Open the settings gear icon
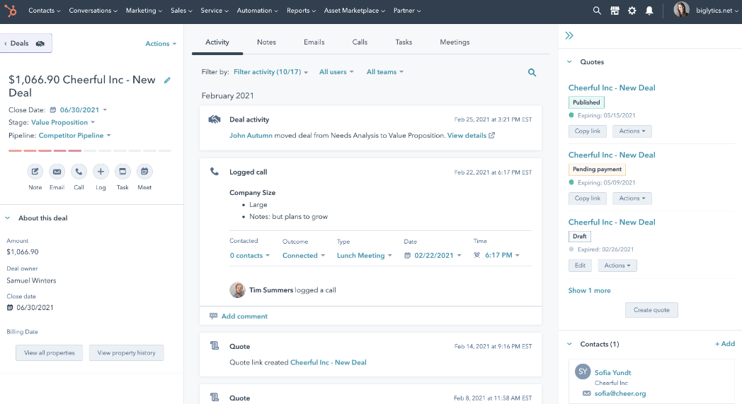 pyautogui.click(x=632, y=10)
